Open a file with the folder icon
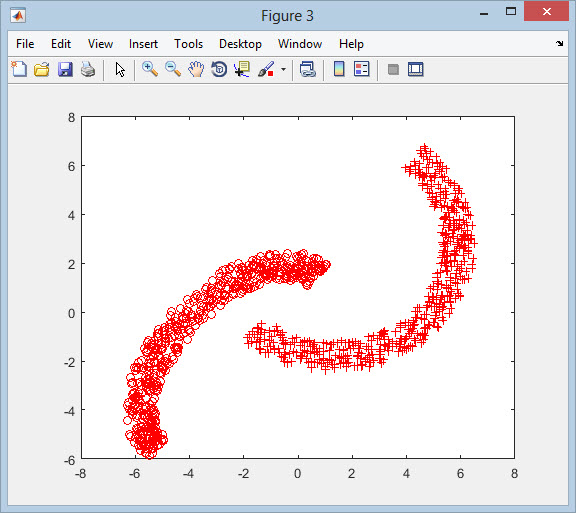This screenshot has height=513, width=576. coord(42,69)
